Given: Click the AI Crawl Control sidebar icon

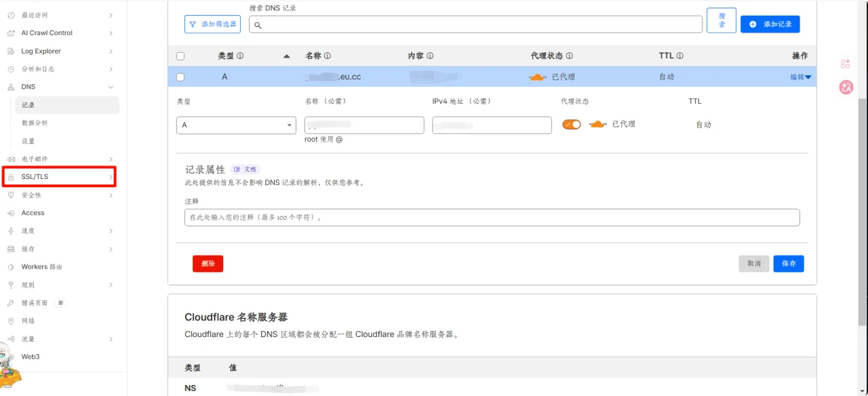Looking at the screenshot, I should coord(11,33).
